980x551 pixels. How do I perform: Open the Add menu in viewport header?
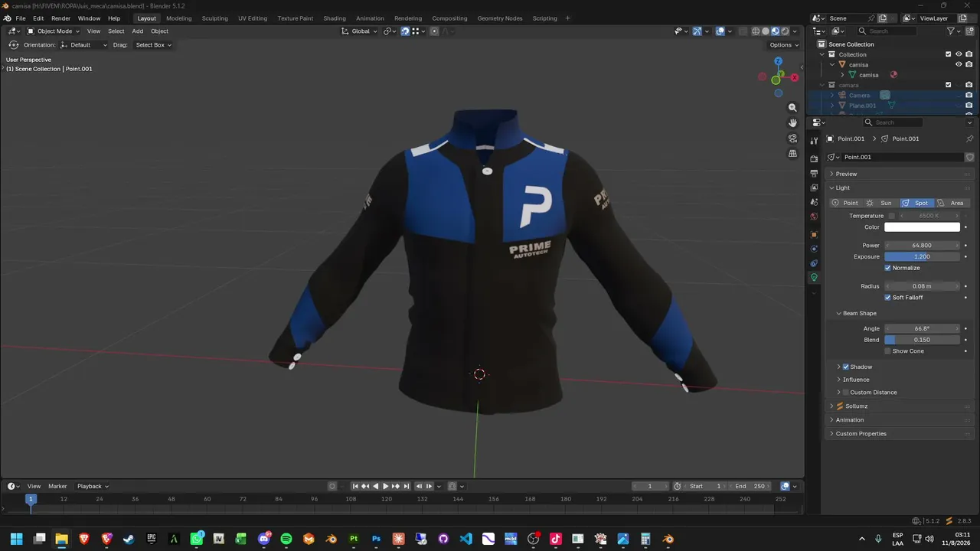click(138, 31)
